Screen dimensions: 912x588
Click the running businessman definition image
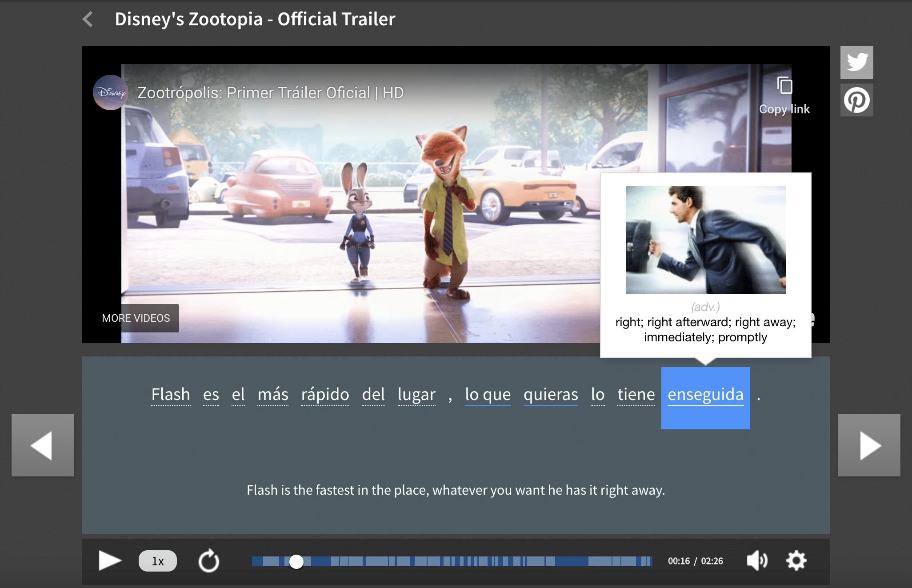pos(705,240)
